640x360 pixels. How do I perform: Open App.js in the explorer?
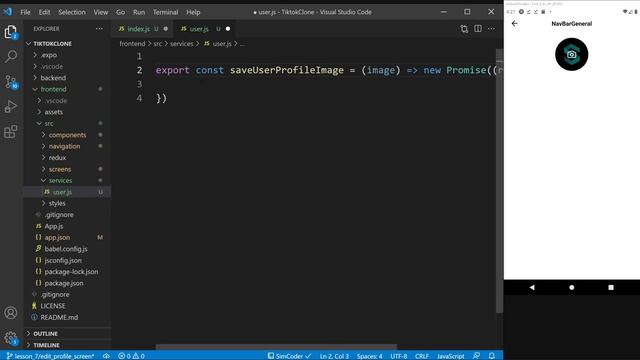click(x=53, y=226)
